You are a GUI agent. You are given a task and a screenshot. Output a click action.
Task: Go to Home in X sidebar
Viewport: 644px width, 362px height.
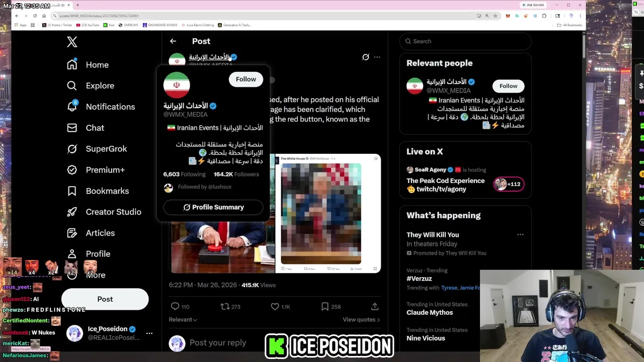pyautogui.click(x=88, y=65)
